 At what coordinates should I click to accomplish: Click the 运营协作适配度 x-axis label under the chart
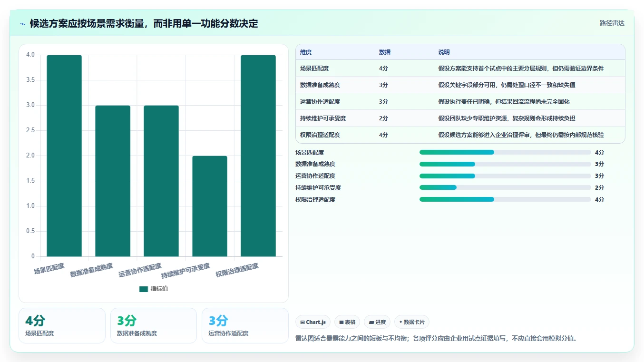coord(140,270)
